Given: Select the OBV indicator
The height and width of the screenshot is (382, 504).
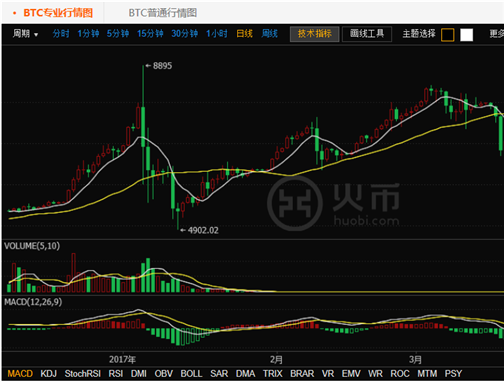Looking at the screenshot, I should coord(163,374).
